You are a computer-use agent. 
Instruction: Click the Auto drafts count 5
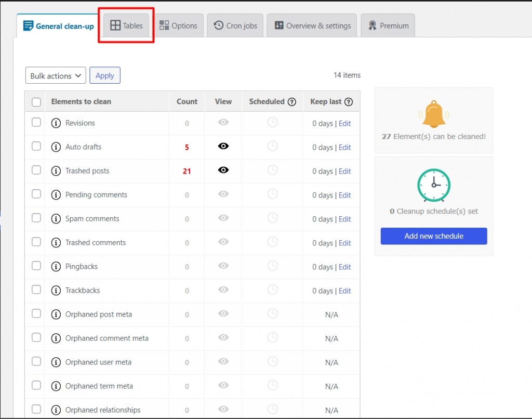click(x=187, y=147)
